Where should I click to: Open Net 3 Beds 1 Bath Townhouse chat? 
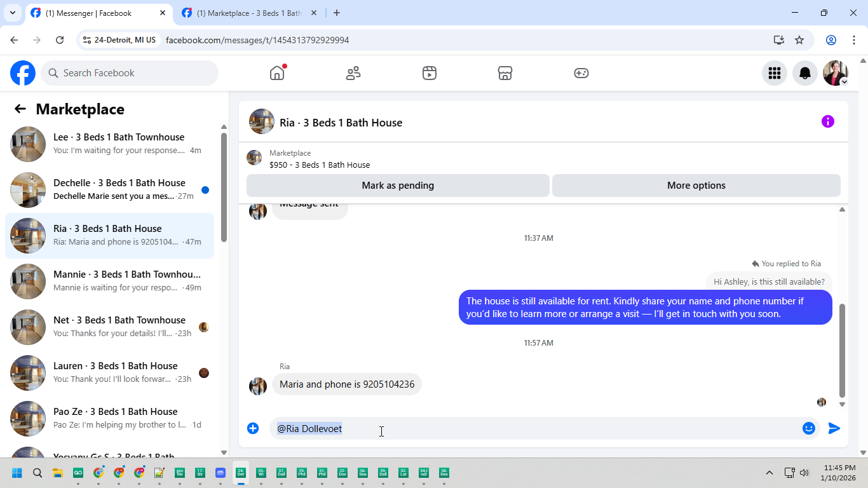click(x=109, y=327)
